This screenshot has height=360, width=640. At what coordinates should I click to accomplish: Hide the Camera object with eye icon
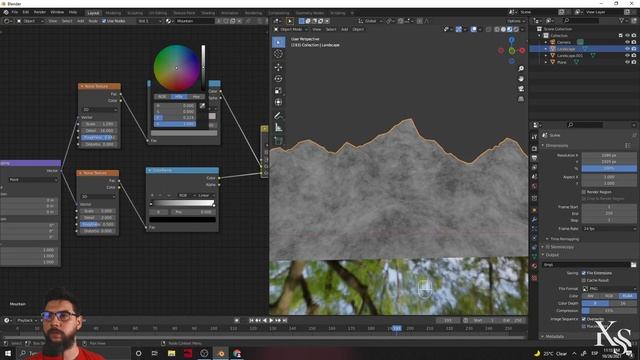tap(627, 42)
